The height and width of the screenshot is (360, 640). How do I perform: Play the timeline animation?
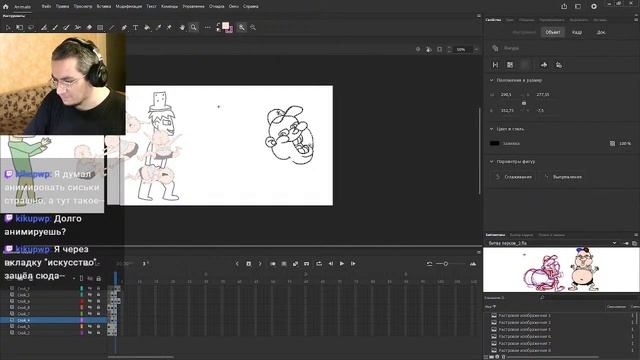pyautogui.click(x=342, y=264)
